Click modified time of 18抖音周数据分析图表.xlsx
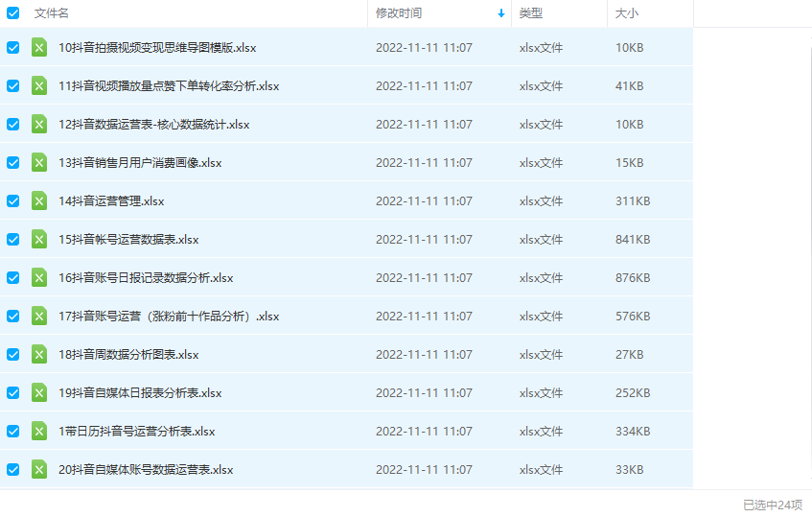The width and height of the screenshot is (812, 517). 424,354
